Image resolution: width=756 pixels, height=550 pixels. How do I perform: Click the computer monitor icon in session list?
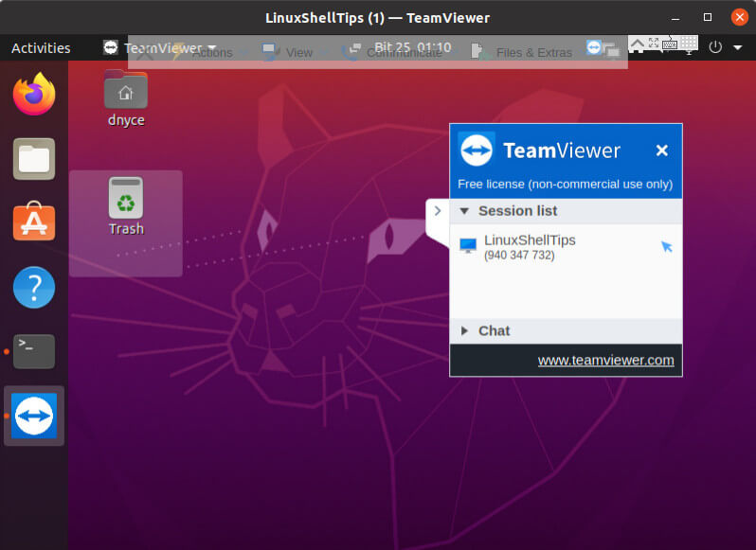[468, 245]
